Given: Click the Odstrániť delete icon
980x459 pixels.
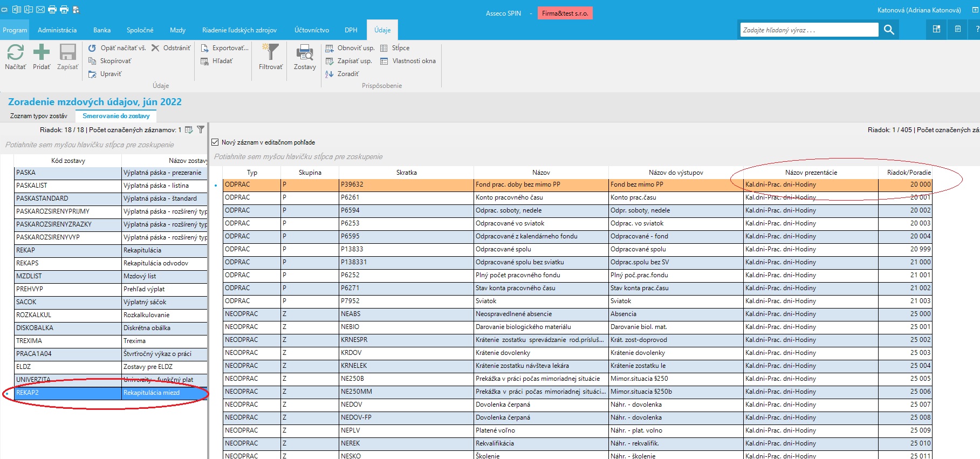Looking at the screenshot, I should (155, 48).
